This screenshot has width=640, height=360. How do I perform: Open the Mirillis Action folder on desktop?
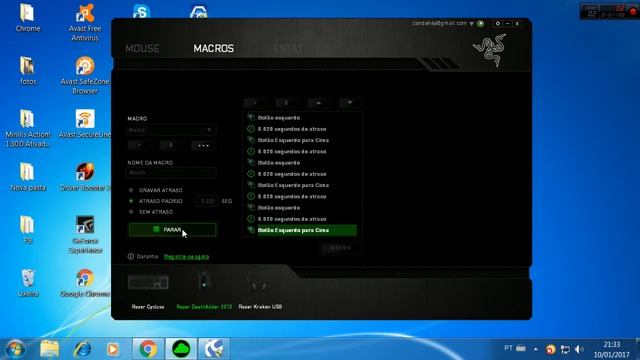(x=28, y=129)
